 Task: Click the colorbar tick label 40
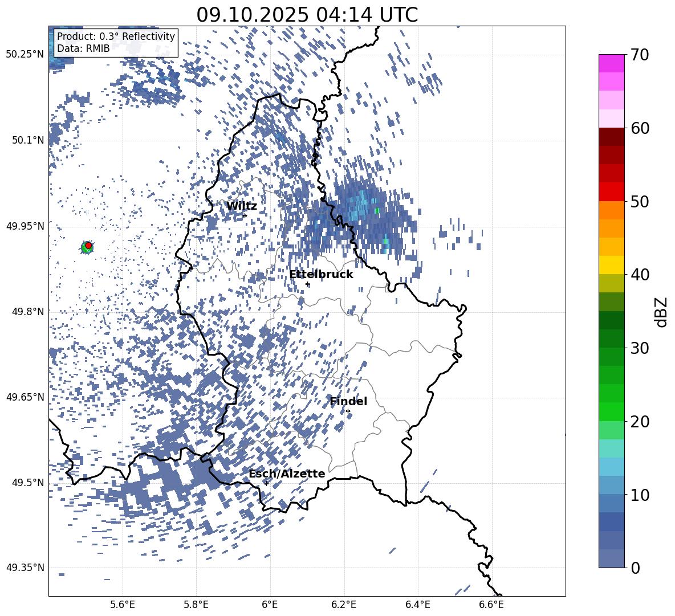pyautogui.click(x=640, y=275)
